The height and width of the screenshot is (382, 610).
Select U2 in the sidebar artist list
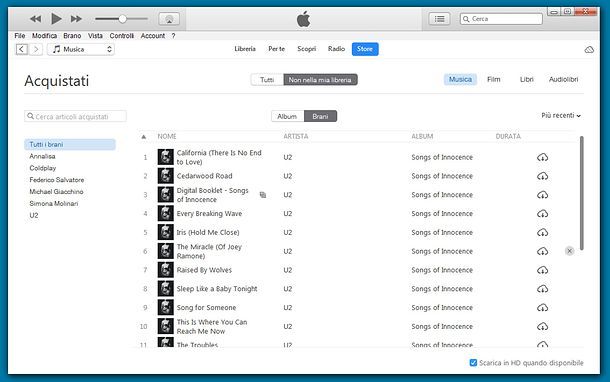pos(34,216)
